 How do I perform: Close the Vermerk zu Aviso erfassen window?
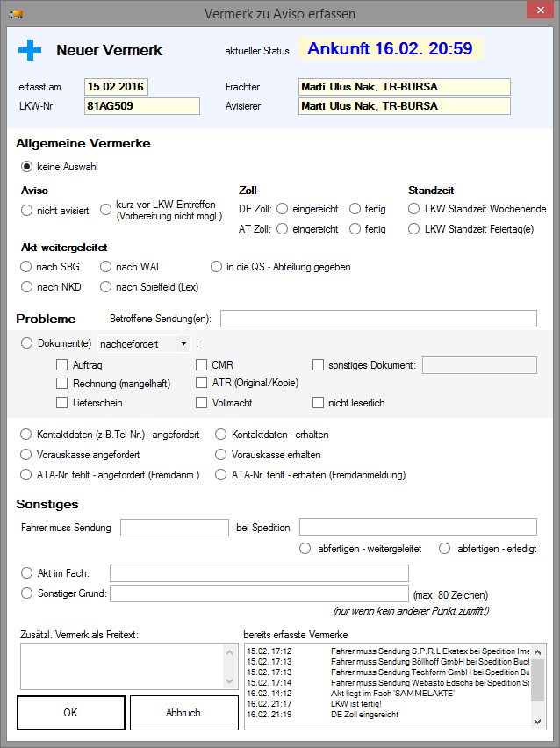[x=537, y=12]
